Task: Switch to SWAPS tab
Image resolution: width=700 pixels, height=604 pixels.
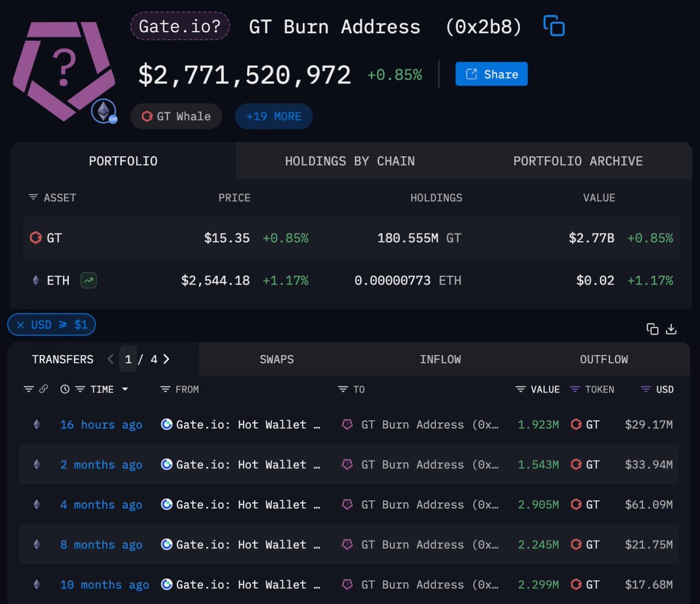Action: 276,359
